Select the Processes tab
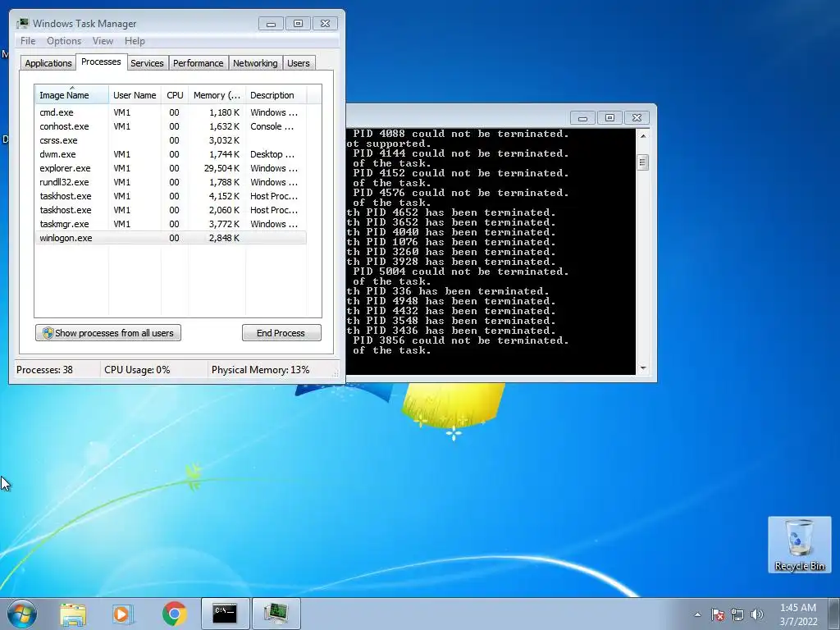Screen dimensions: 840x630 [x=101, y=62]
